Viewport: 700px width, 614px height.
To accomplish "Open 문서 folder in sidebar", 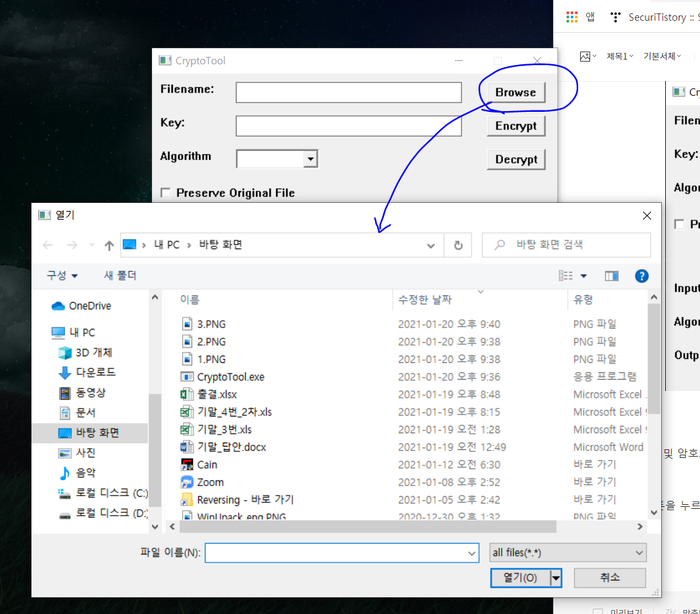I will point(78,412).
